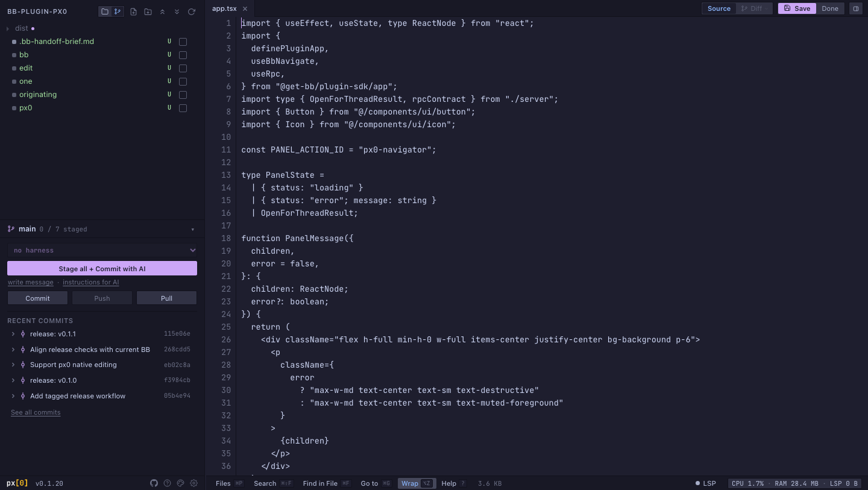
Task: Open the Diff dropdown
Action: click(x=755, y=8)
